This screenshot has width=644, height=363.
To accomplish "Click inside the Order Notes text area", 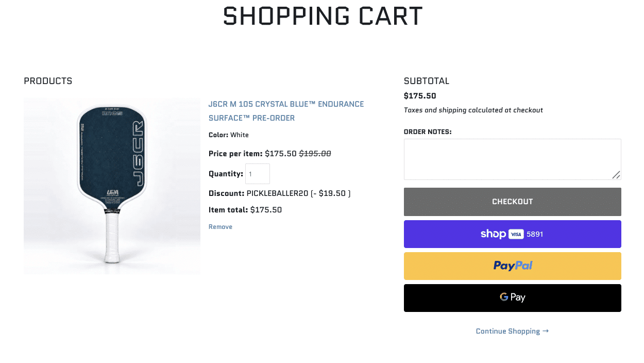I will click(513, 159).
